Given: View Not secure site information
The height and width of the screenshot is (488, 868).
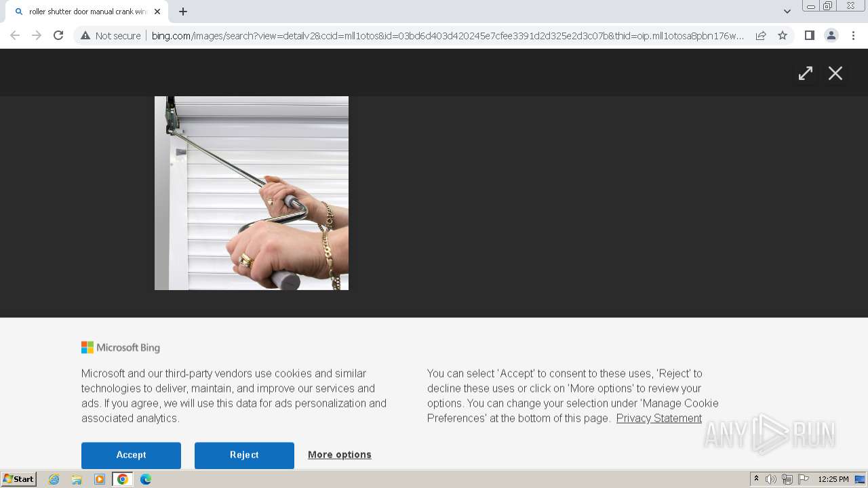Looking at the screenshot, I should tap(111, 35).
